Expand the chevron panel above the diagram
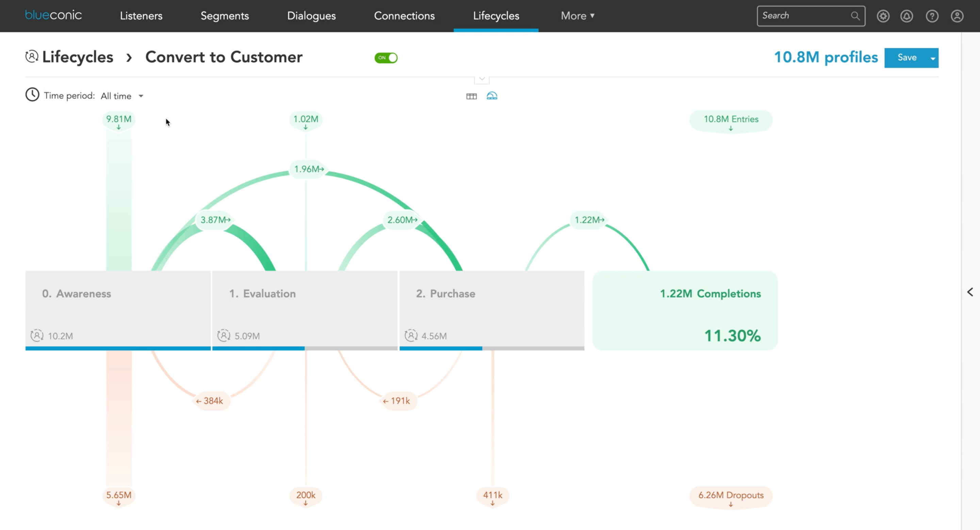Viewport: 980px width, 530px height. [481, 78]
